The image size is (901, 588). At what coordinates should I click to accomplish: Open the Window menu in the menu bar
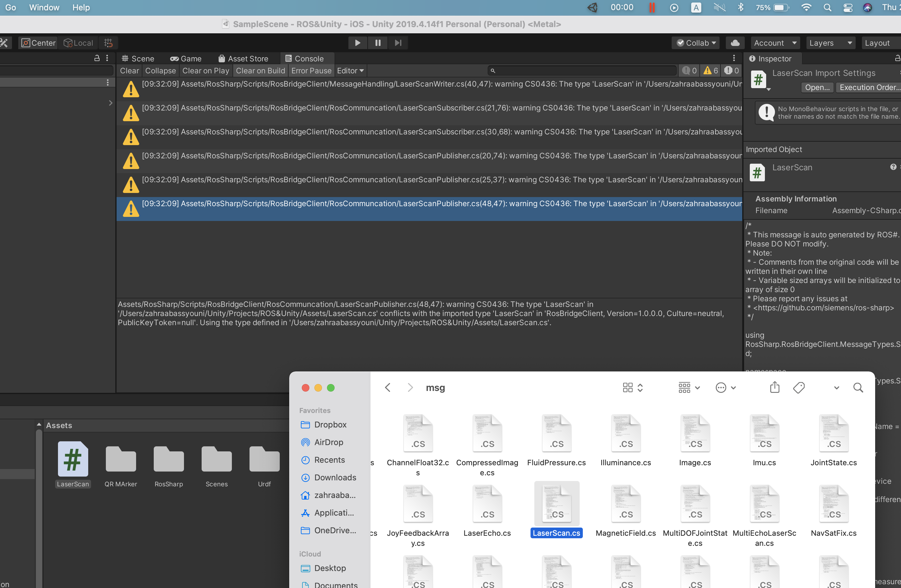pyautogui.click(x=44, y=7)
